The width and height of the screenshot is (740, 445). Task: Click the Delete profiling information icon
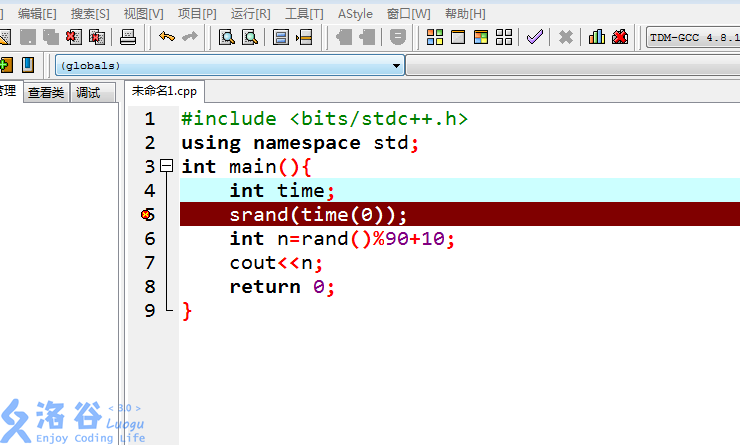(x=620, y=38)
